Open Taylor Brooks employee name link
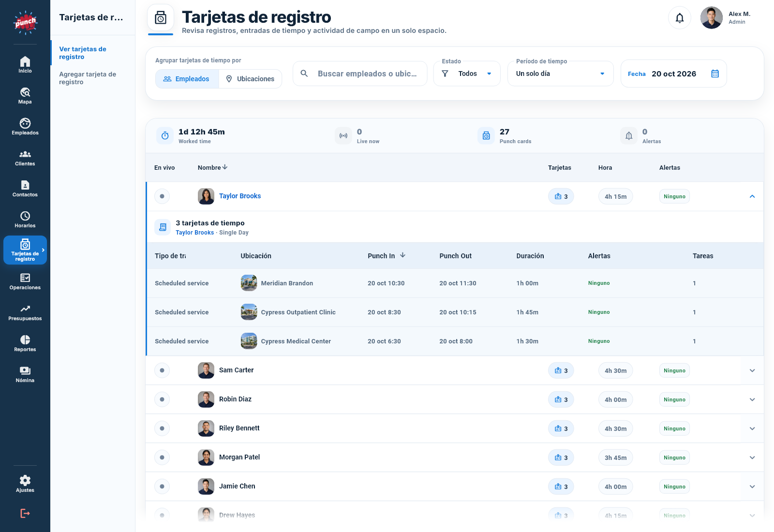Image resolution: width=774 pixels, height=532 pixels. coord(240,196)
